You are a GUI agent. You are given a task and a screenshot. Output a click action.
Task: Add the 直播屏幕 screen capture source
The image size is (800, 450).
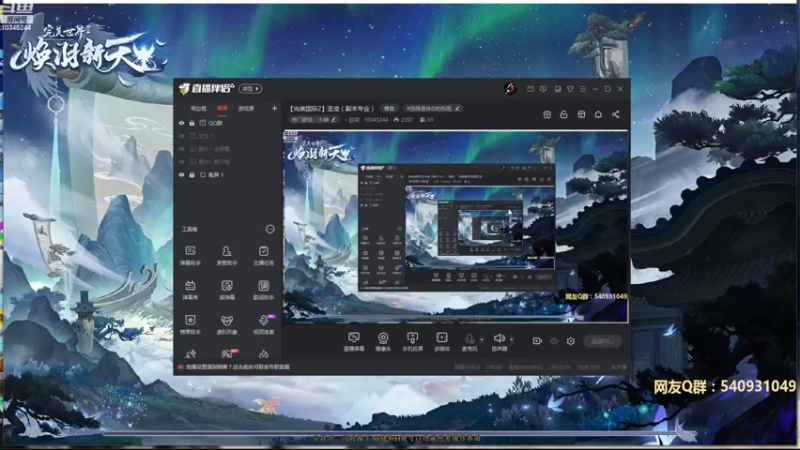tap(354, 341)
